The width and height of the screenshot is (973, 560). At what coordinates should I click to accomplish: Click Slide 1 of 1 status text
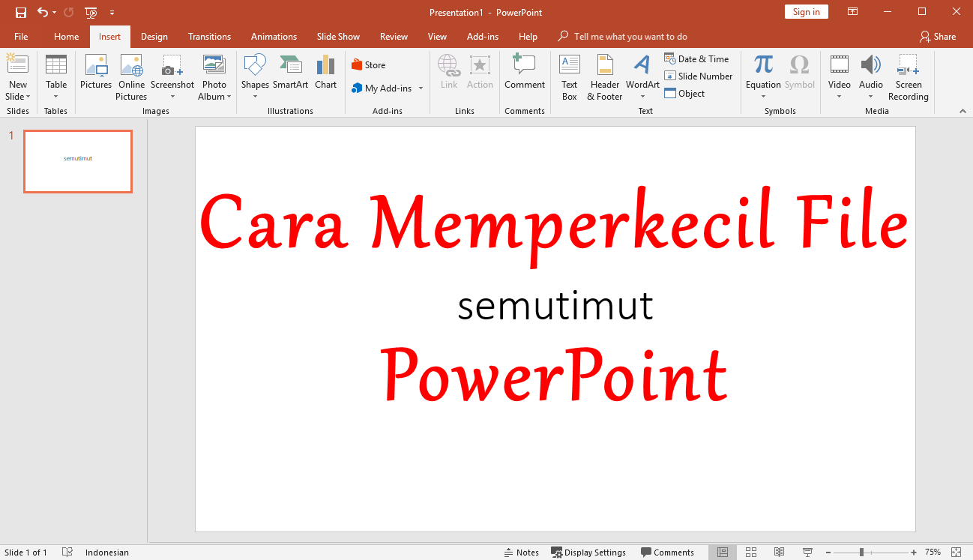pos(26,553)
